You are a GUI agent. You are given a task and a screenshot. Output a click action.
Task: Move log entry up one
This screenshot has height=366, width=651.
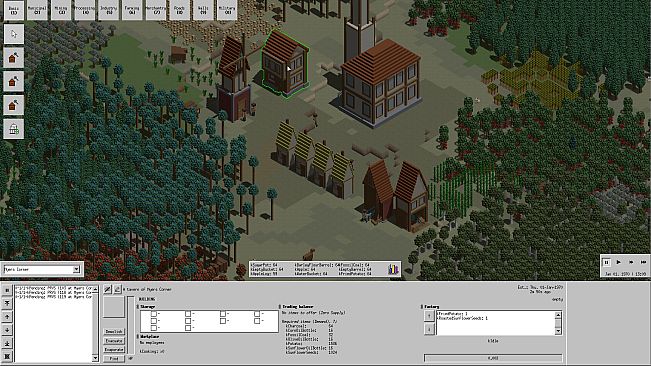[x=7, y=317]
